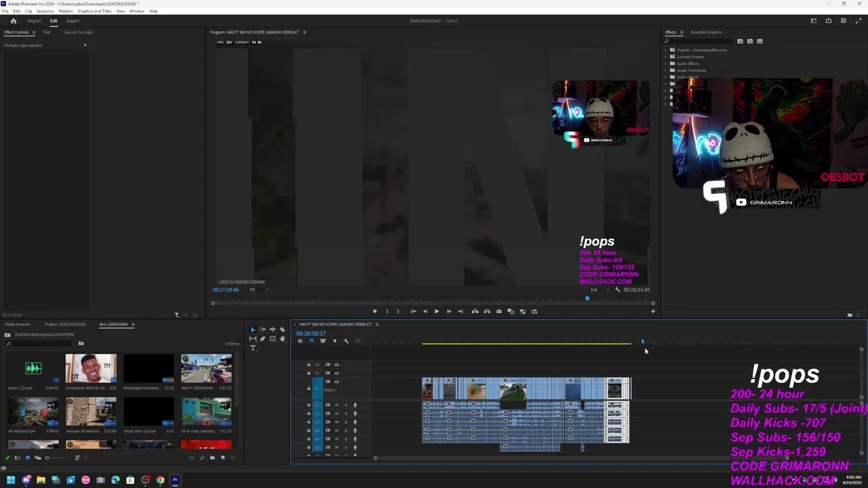Viewport: 868px width, 488px height.
Task: Expand Audio Transitions folder
Action: point(666,70)
